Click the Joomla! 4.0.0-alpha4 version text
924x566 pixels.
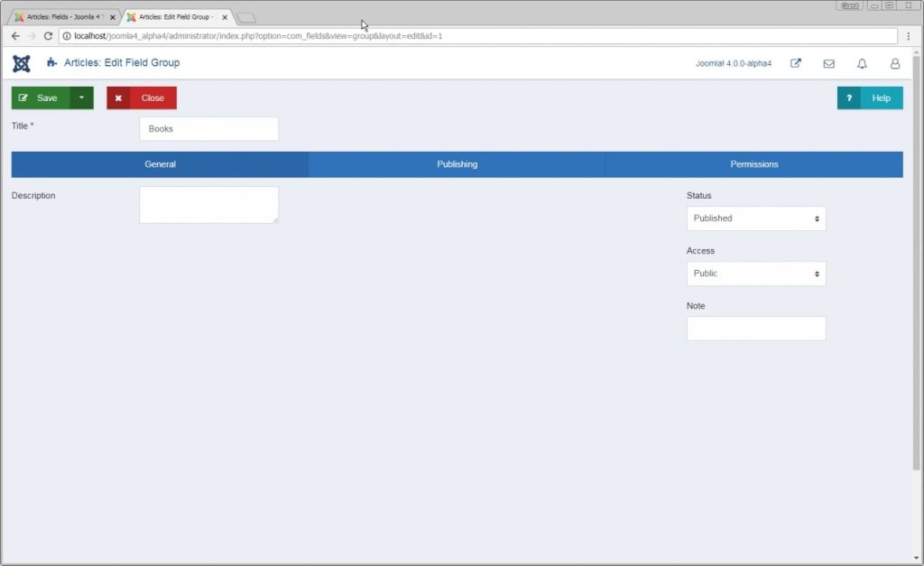coord(733,64)
